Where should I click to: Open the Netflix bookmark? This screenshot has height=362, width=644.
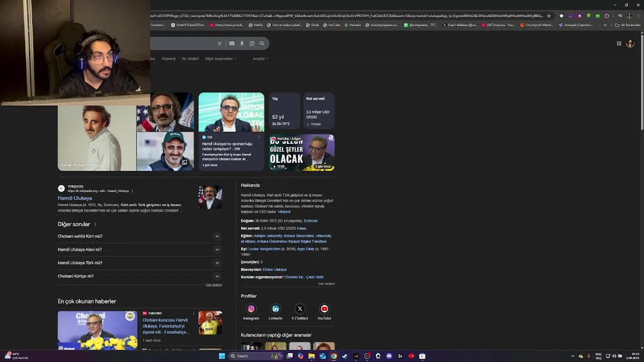tap(256, 25)
